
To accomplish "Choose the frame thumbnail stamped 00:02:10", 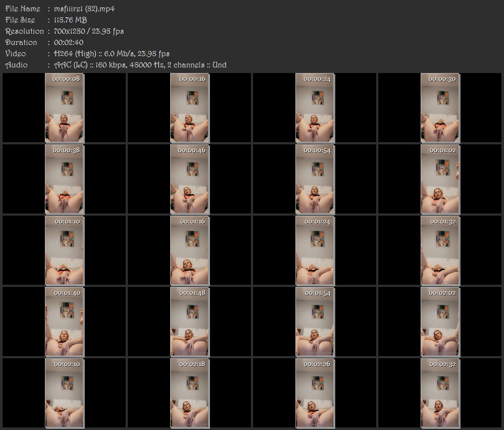I will click(x=65, y=393).
